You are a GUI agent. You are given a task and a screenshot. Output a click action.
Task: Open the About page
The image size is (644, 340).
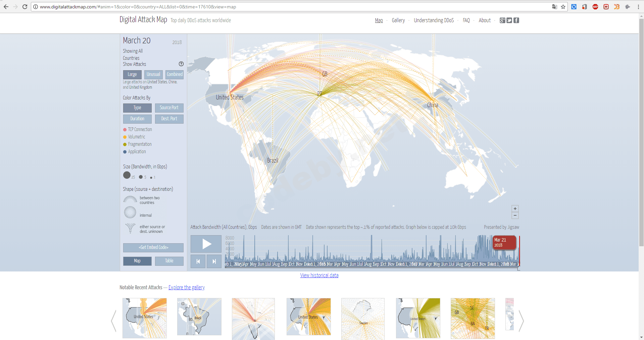click(485, 20)
